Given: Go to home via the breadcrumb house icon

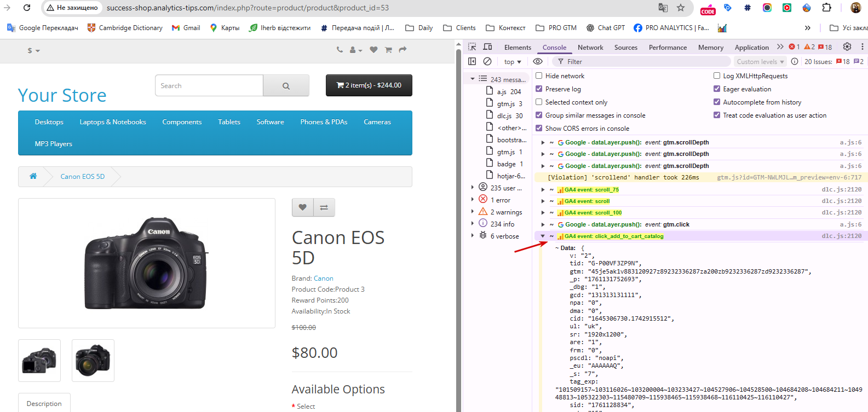Looking at the screenshot, I should (x=33, y=176).
